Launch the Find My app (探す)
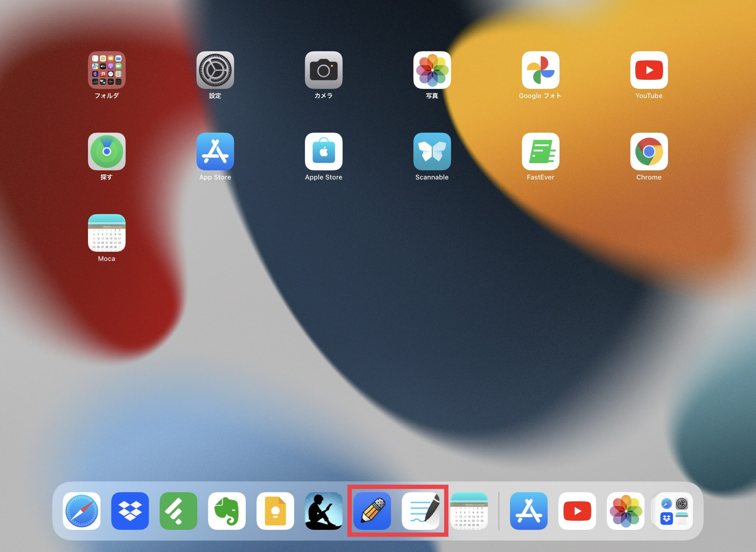This screenshot has width=756, height=552. pos(107,152)
